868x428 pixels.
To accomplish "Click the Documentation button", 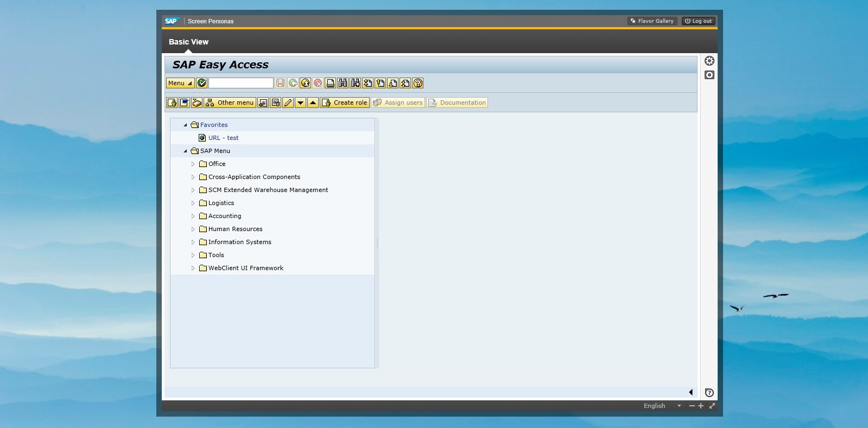I will click(457, 103).
